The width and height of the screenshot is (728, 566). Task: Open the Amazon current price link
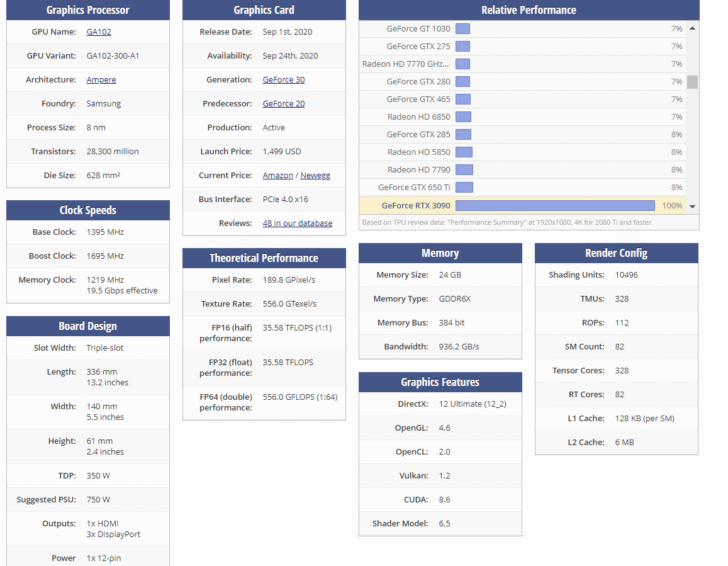[277, 175]
